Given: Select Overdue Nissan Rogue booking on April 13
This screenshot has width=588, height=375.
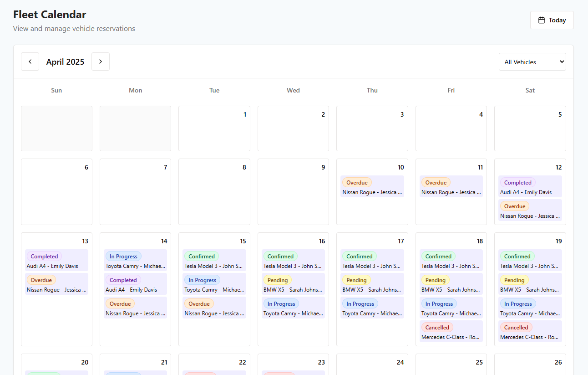Looking at the screenshot, I should (x=56, y=285).
